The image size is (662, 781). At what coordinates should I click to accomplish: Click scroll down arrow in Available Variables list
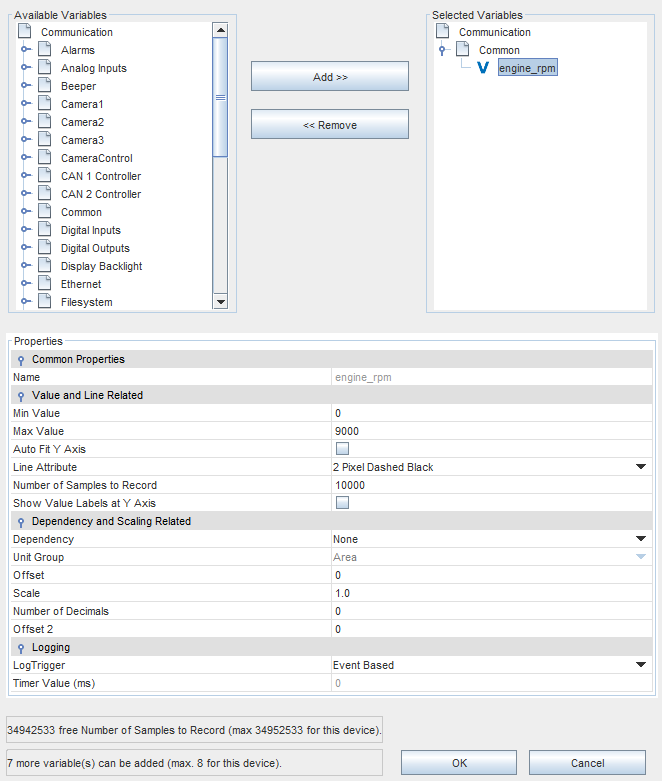click(220, 301)
